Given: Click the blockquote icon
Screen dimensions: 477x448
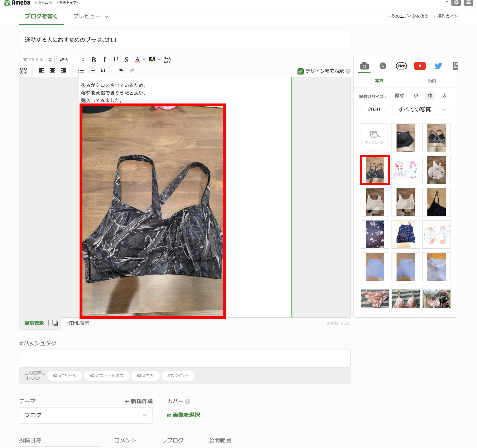Looking at the screenshot, I should [x=103, y=70].
